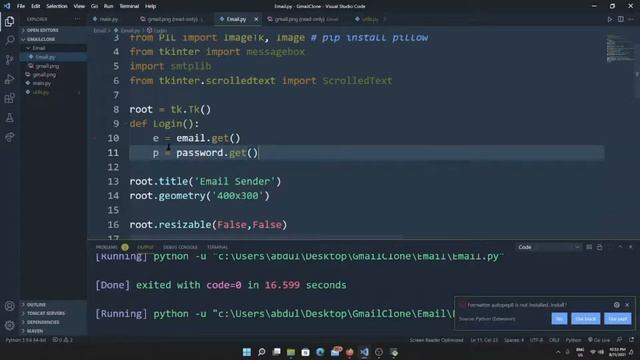Open Microsoft Edge from the taskbar
This screenshot has width=640, height=360.
[x=320, y=352]
